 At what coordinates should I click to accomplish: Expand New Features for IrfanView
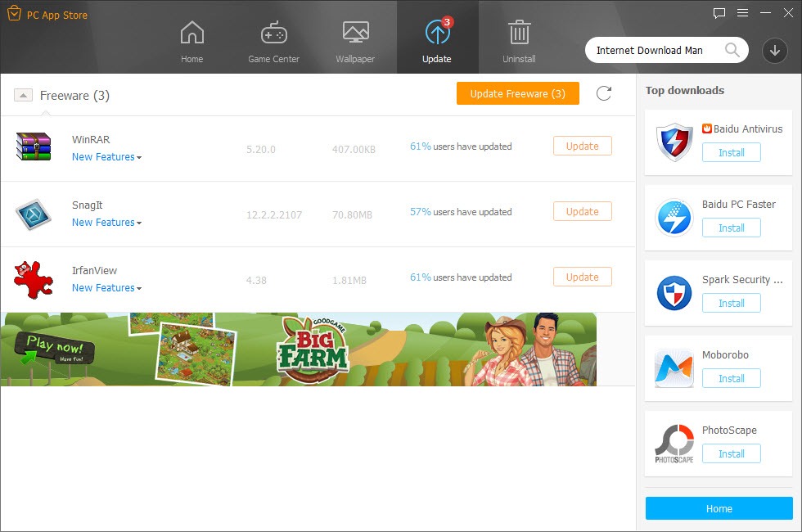(106, 288)
